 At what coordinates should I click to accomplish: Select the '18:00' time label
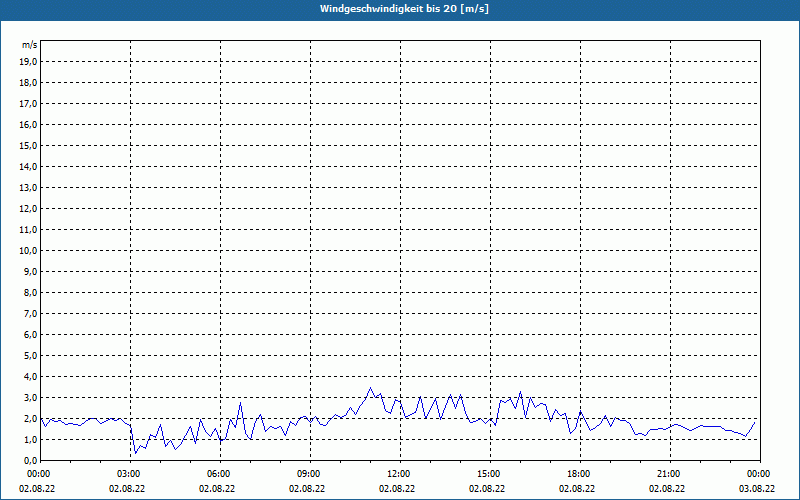pyautogui.click(x=580, y=474)
